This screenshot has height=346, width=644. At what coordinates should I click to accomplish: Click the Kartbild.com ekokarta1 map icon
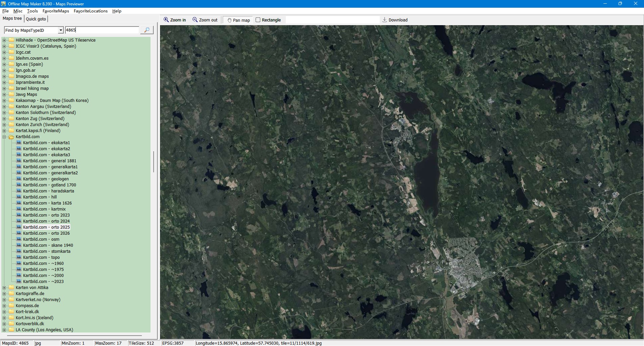(x=19, y=142)
